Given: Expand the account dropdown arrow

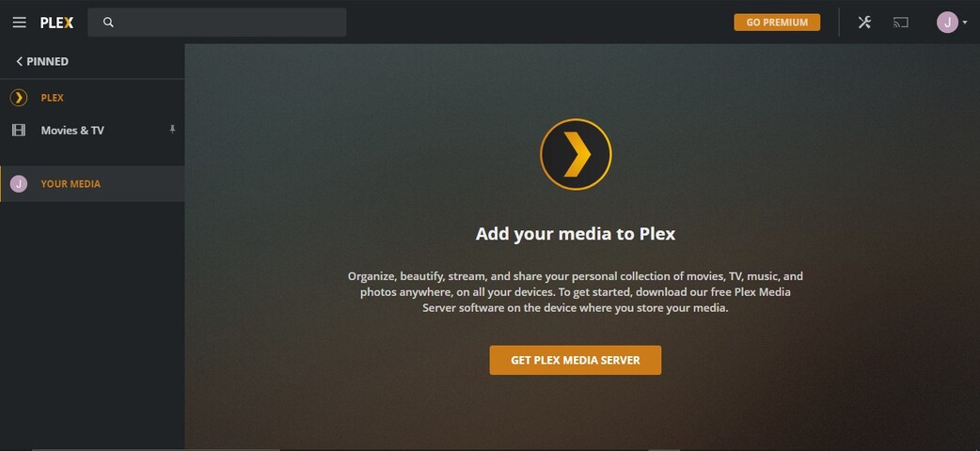Looking at the screenshot, I should 964,23.
